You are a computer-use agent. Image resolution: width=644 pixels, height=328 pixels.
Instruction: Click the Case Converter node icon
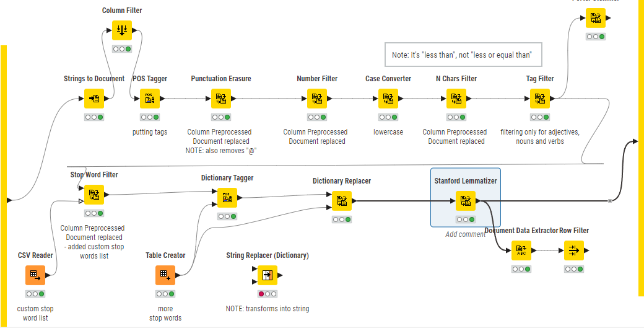[388, 99]
